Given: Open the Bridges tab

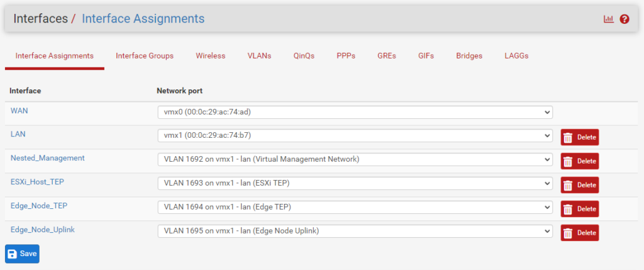Looking at the screenshot, I should coord(469,55).
